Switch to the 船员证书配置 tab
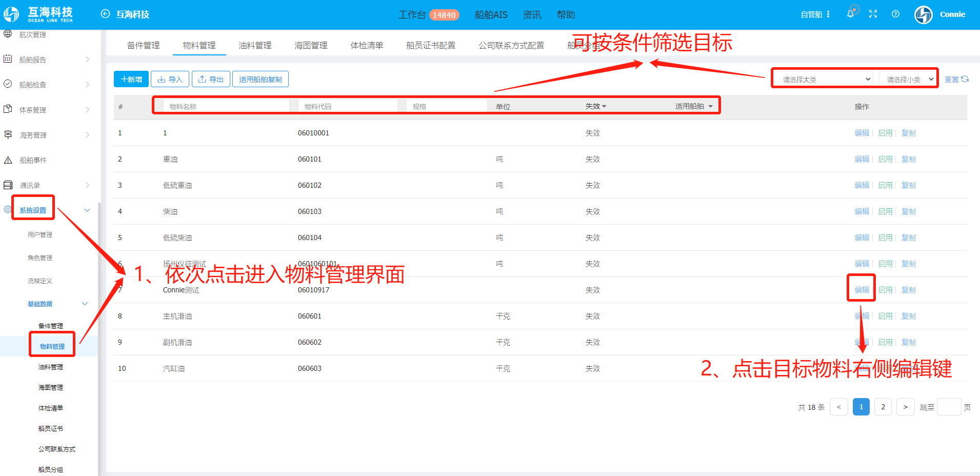 431,45
